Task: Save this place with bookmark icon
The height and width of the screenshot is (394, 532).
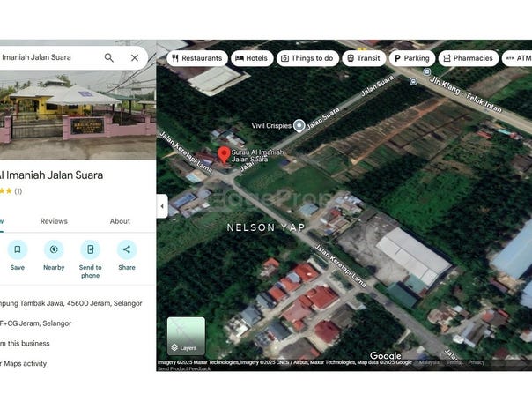Action: [18, 249]
